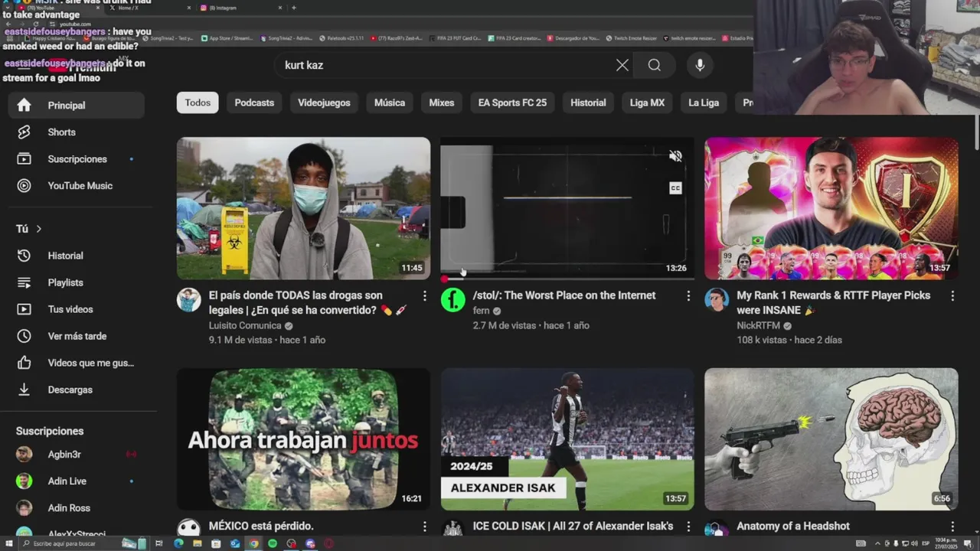Open NickRTFM channel avatar

[x=717, y=300]
